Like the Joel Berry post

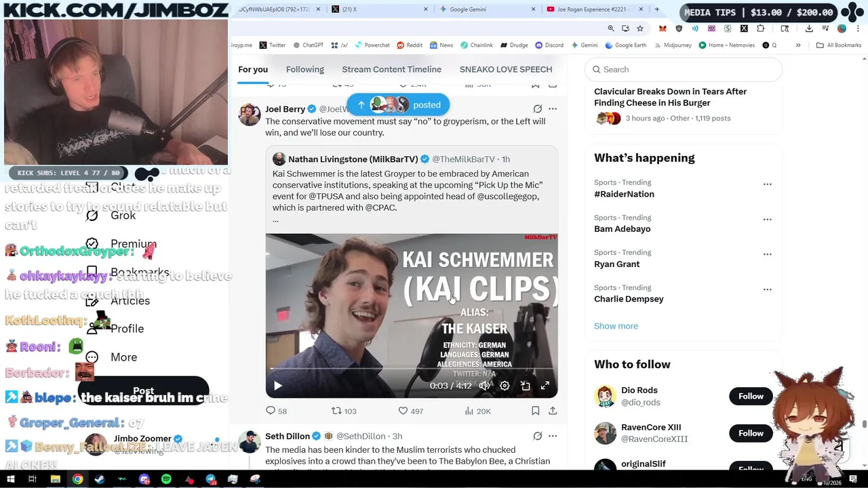[410, 411]
